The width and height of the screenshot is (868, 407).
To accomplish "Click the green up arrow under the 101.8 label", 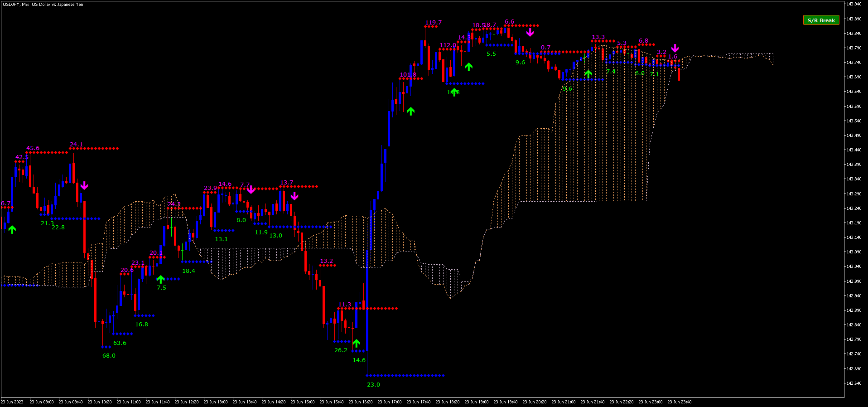I will click(411, 111).
